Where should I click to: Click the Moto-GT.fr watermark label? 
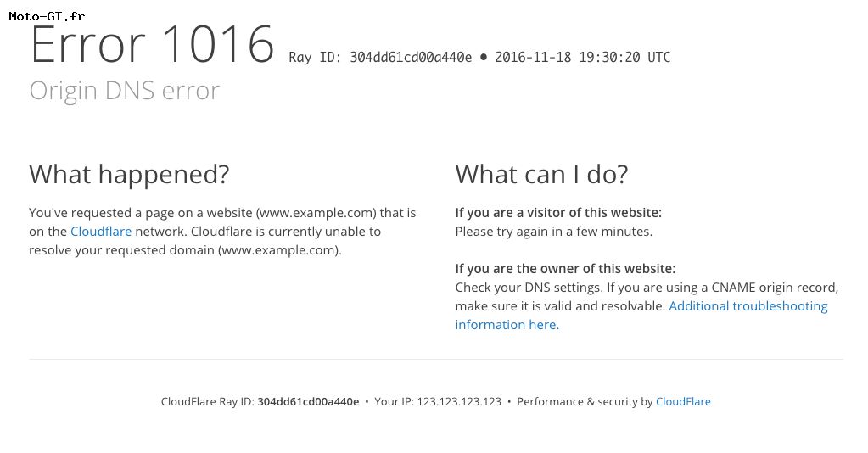[47, 16]
